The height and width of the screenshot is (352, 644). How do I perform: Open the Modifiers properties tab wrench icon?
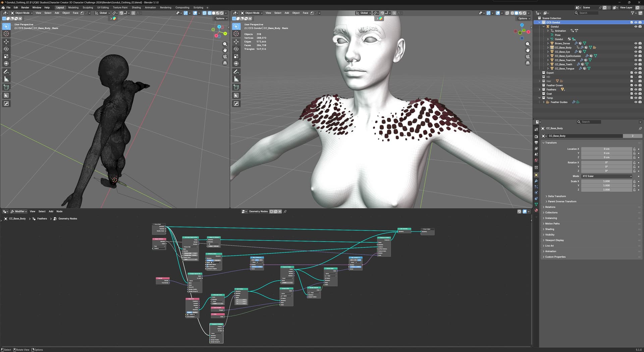click(536, 181)
